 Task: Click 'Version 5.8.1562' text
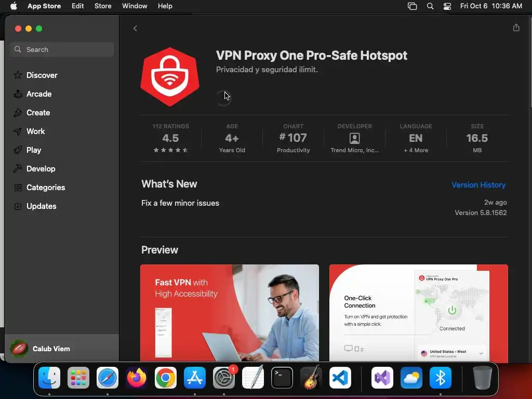point(481,212)
